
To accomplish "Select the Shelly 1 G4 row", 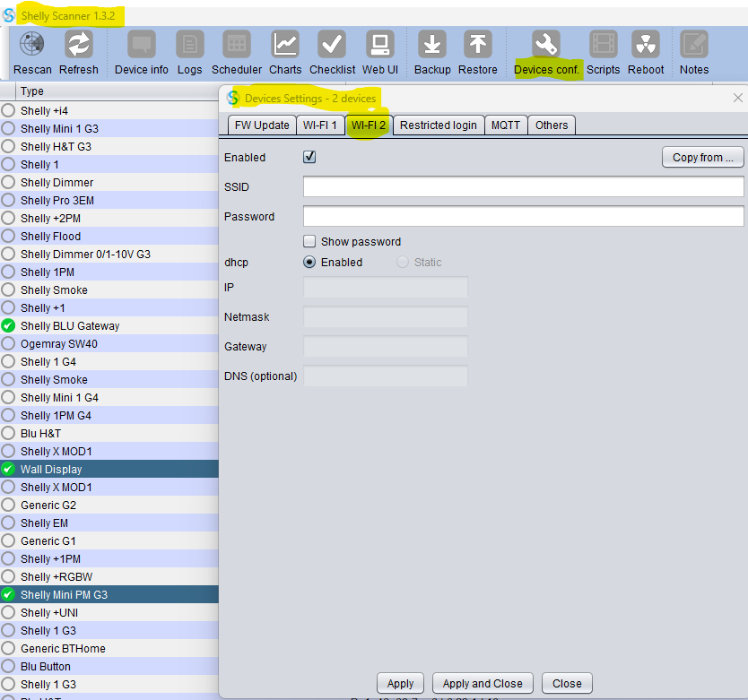I will [109, 361].
